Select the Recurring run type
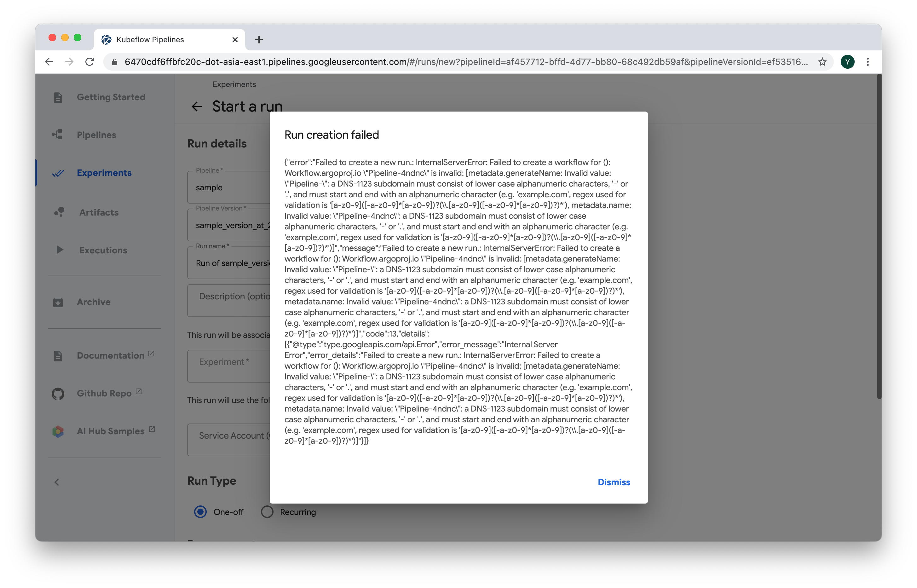This screenshot has height=588, width=917. pyautogui.click(x=267, y=512)
